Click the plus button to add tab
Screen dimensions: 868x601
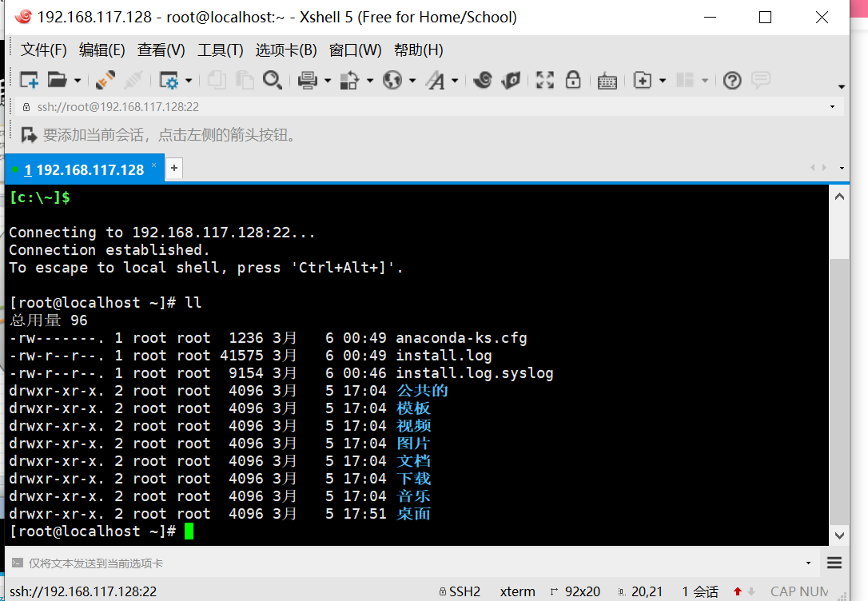click(x=173, y=169)
